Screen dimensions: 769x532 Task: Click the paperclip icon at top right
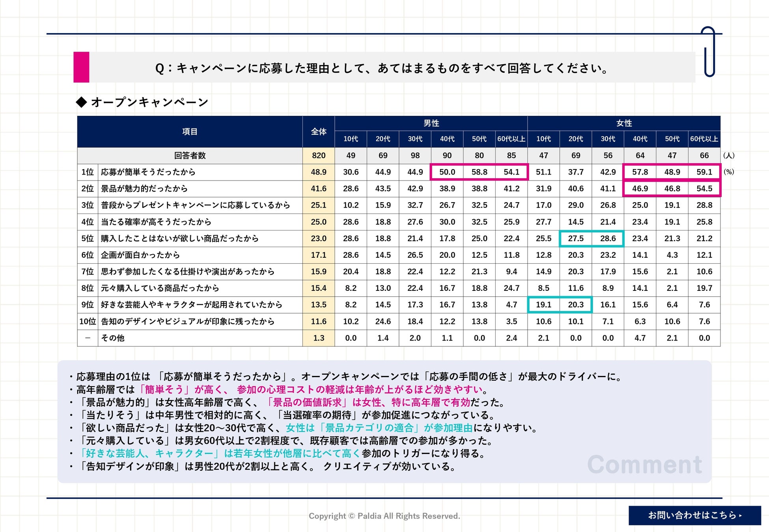(709, 51)
